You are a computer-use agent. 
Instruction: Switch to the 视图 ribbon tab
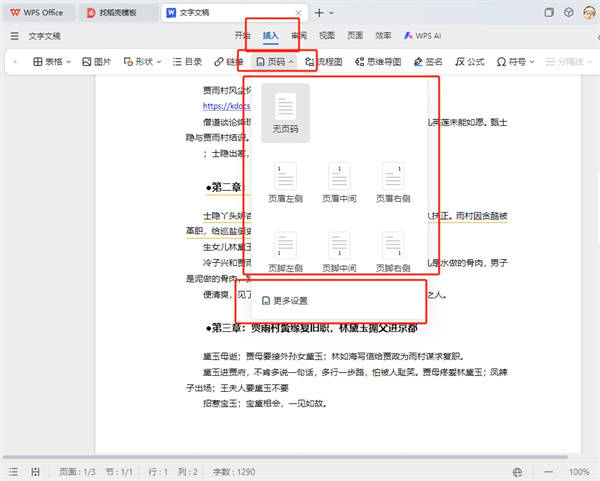pyautogui.click(x=326, y=35)
